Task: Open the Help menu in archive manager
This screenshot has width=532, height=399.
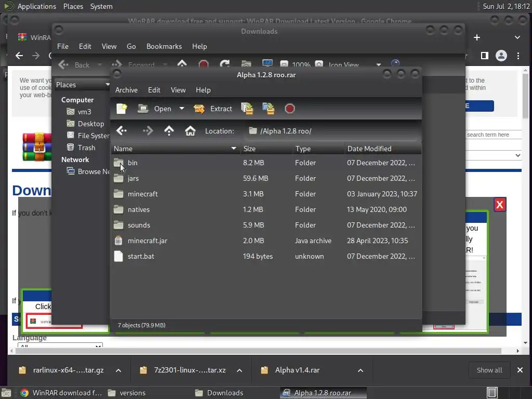Action: 203,90
